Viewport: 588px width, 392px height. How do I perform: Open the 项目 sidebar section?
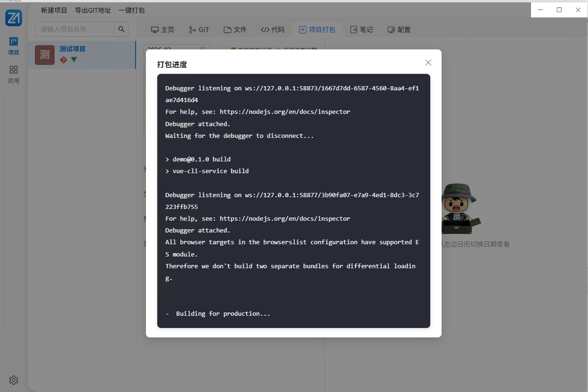coord(14,47)
